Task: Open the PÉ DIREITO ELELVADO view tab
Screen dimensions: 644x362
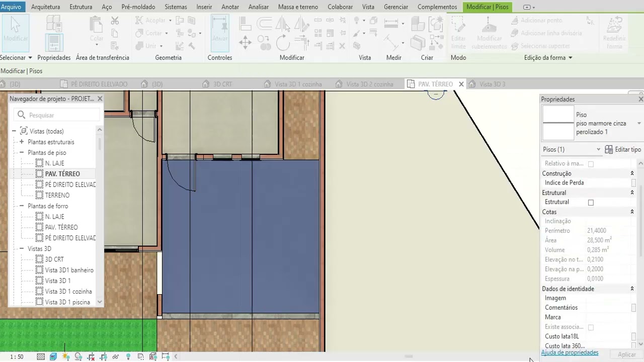Action: (x=94, y=84)
